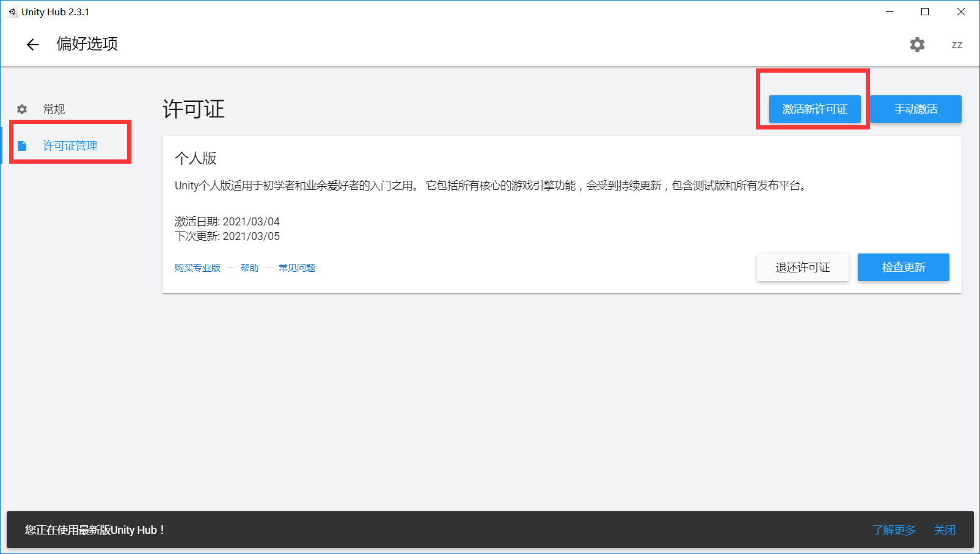
Task: Click the 激活日期: 2021/03/04 text
Action: (227, 222)
